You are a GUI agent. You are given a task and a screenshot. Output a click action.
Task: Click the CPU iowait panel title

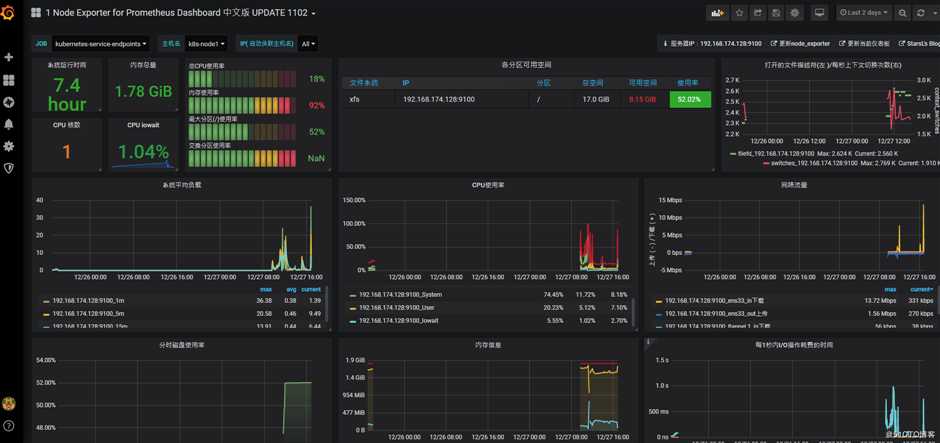(x=143, y=125)
